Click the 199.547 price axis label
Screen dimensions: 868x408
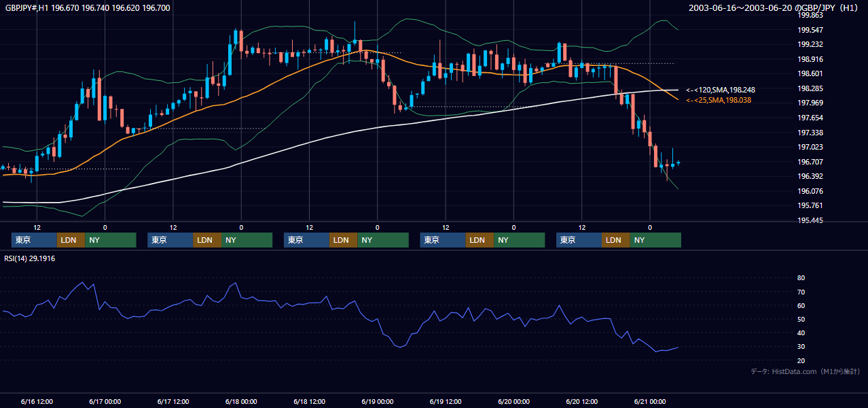810,31
